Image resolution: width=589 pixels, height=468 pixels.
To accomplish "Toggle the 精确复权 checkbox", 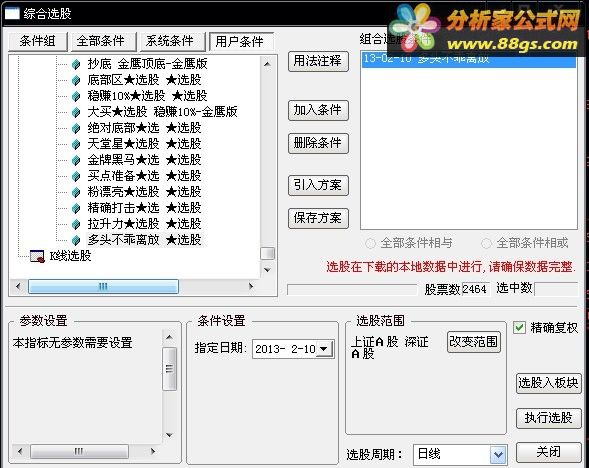I will click(519, 328).
